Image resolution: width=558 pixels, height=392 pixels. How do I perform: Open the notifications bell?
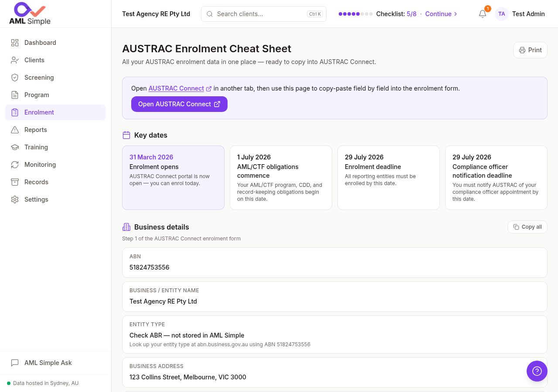pos(483,14)
